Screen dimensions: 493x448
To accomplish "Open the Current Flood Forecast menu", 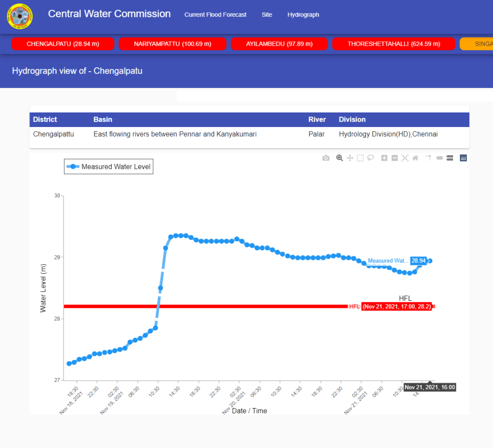I will [x=215, y=15].
